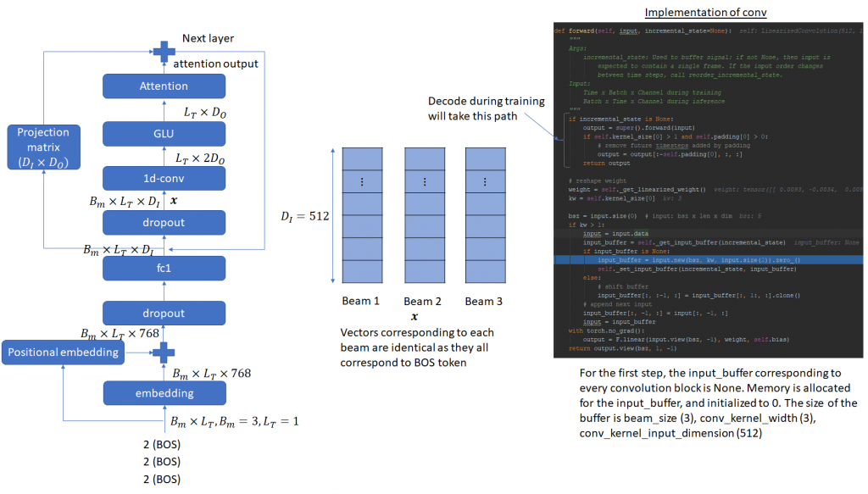Click the dropout block directly below fc1
The width and height of the screenshot is (868, 494).
pyautogui.click(x=164, y=313)
